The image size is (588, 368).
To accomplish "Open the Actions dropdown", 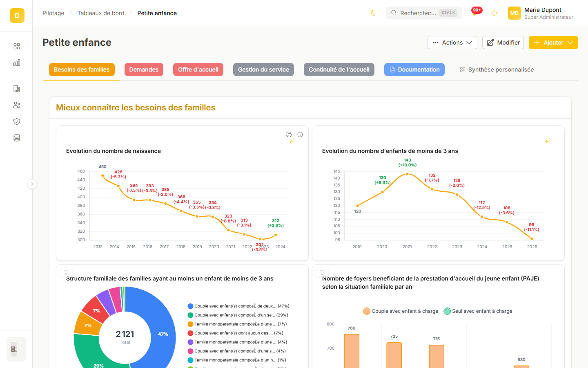I will 452,43.
